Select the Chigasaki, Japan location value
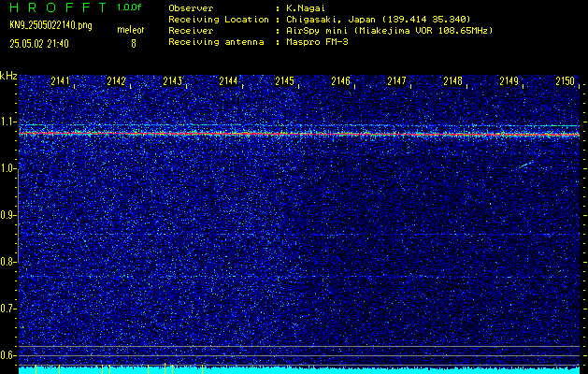This screenshot has height=374, width=588. pyautogui.click(x=378, y=20)
